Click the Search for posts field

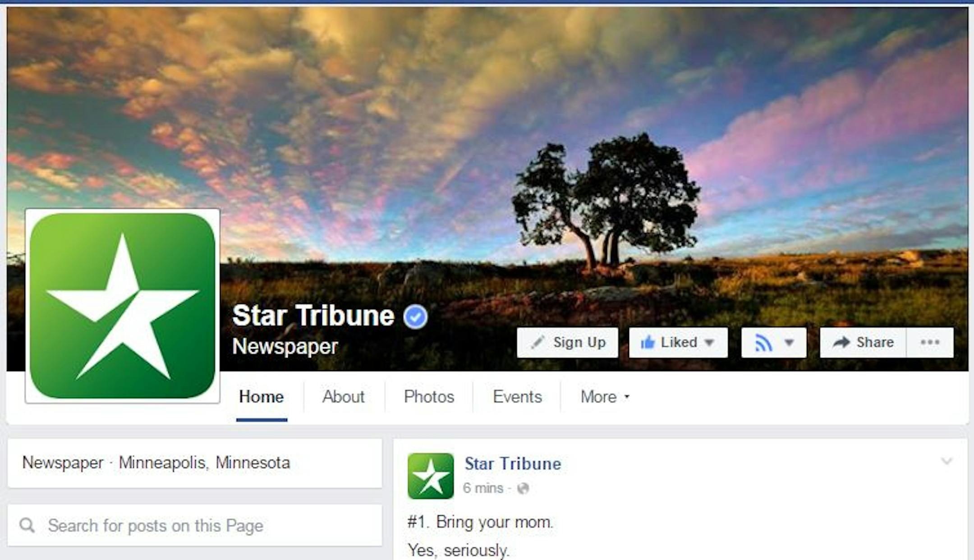[195, 525]
